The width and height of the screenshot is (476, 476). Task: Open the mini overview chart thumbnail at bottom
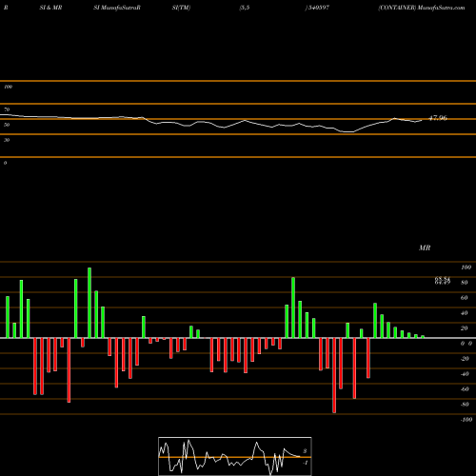[235, 456]
